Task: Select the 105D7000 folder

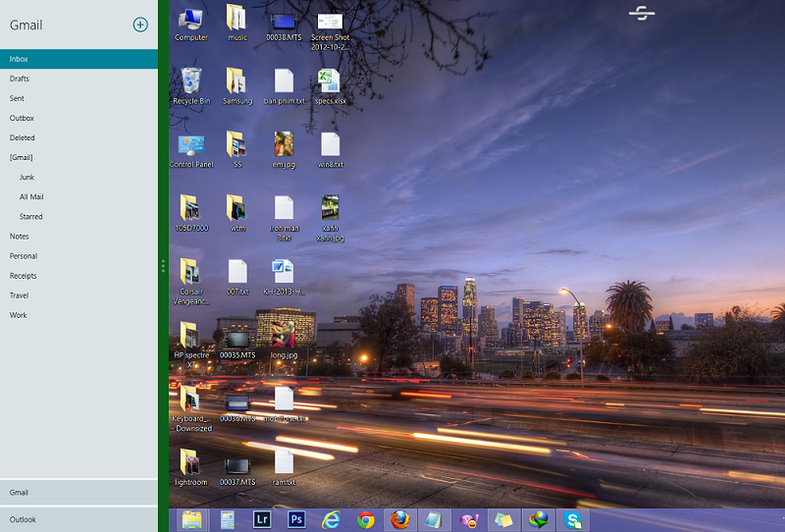Action: [x=191, y=213]
